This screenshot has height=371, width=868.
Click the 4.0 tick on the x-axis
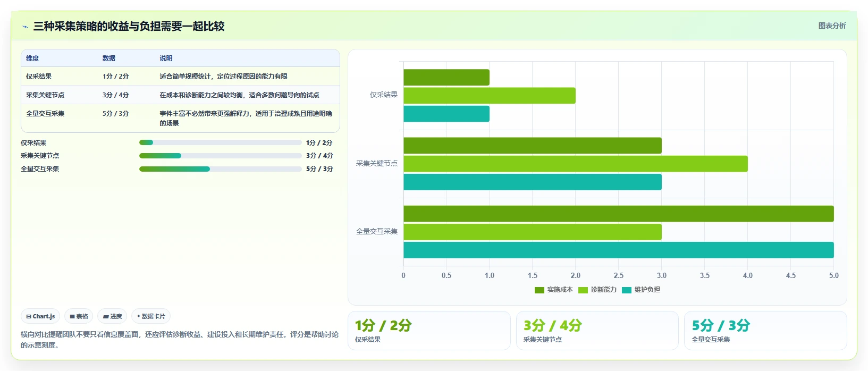click(x=748, y=275)
